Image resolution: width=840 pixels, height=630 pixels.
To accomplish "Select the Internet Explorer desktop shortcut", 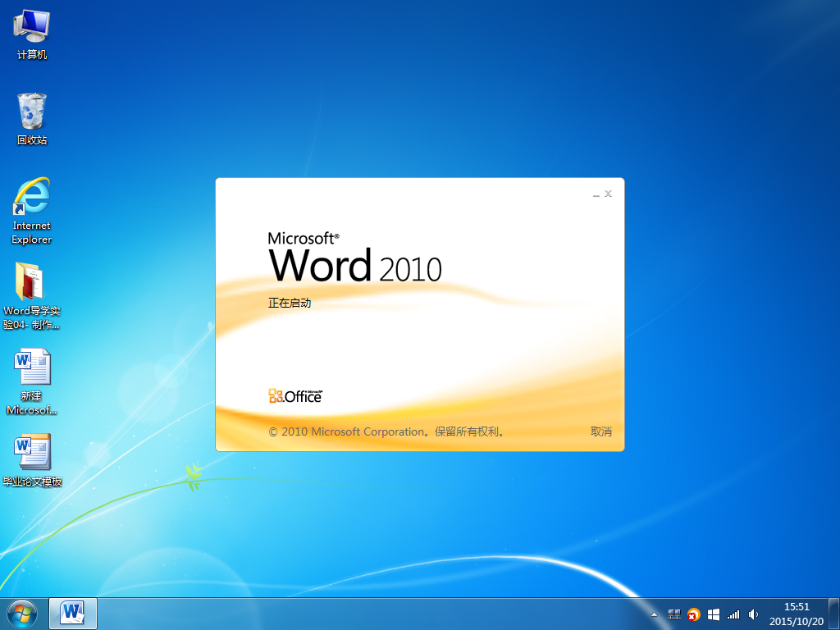I will point(32,211).
